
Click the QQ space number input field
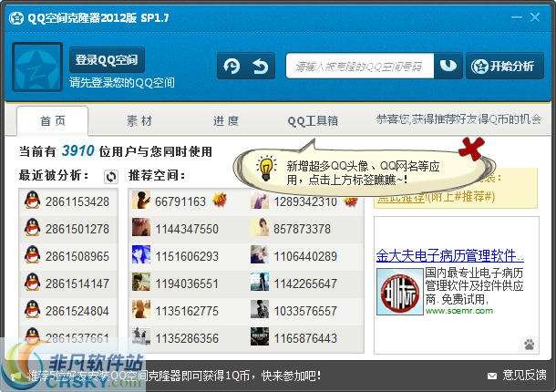359,66
